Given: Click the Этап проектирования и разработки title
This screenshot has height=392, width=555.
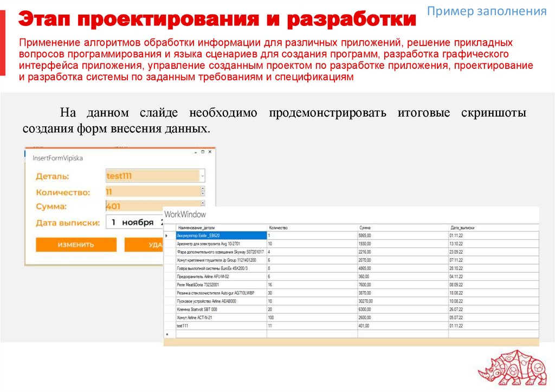Looking at the screenshot, I should click(217, 19).
